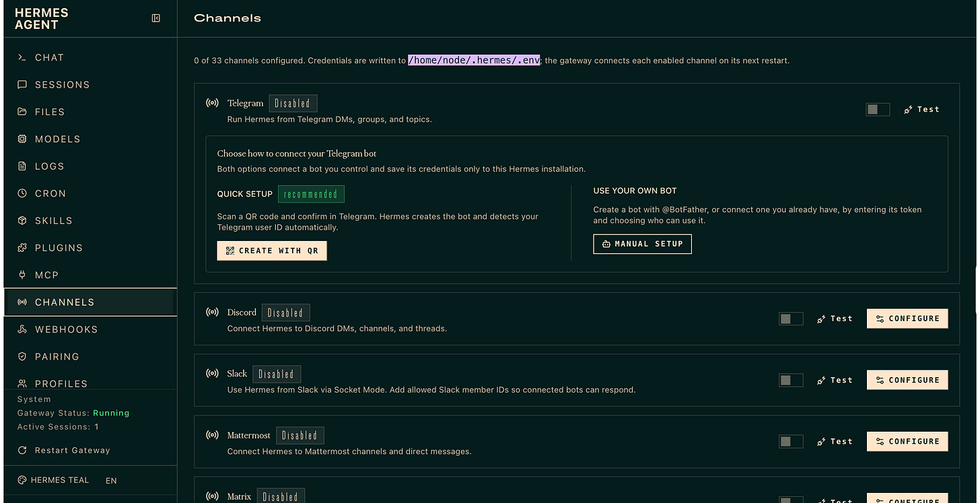This screenshot has width=980, height=503.
Task: Change the EN language selector
Action: coord(111,481)
